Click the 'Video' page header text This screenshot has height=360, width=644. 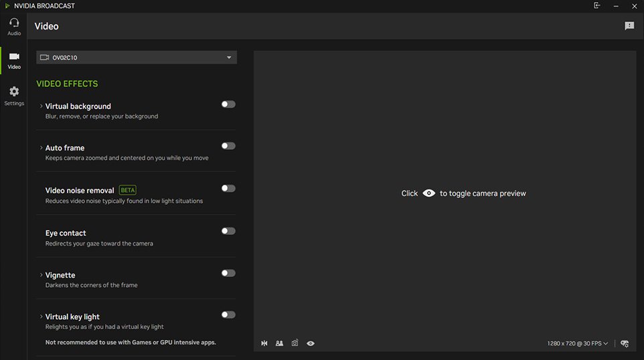46,26
